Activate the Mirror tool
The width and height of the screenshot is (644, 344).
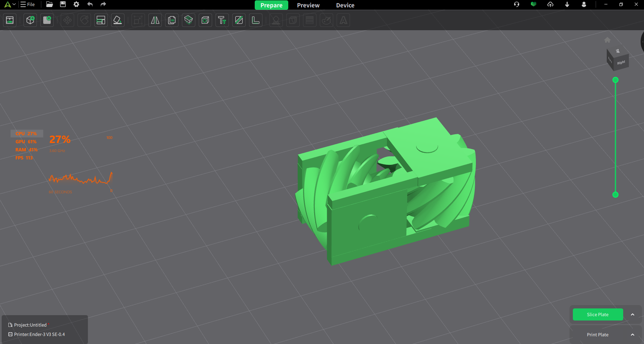tap(155, 20)
